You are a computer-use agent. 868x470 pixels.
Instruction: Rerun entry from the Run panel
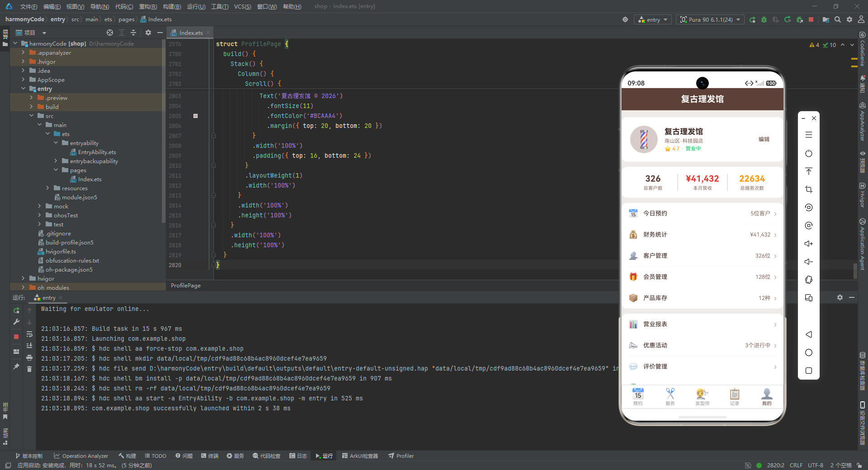(16, 310)
